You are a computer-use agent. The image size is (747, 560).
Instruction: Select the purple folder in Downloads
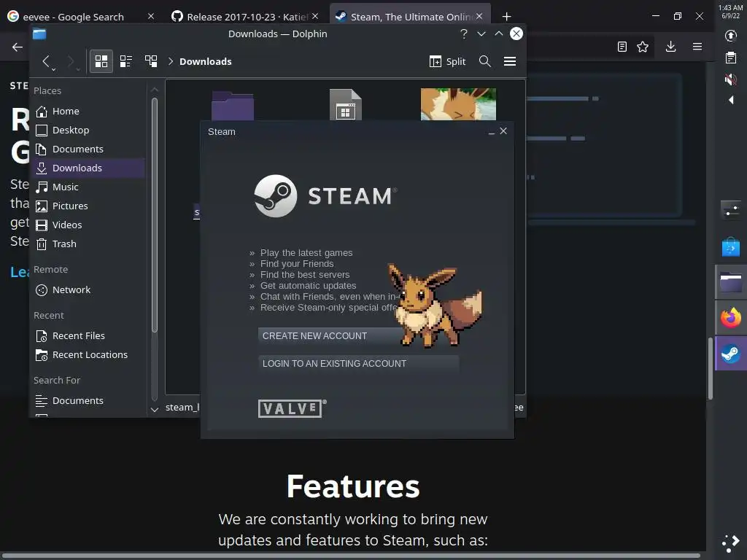point(233,106)
